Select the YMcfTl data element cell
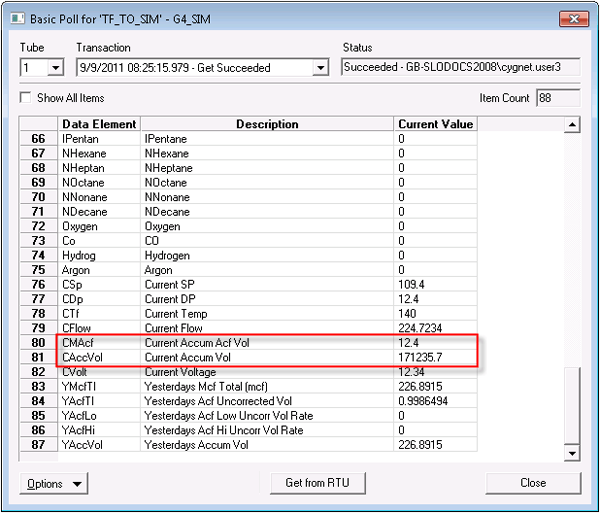600x513 pixels. click(x=99, y=386)
